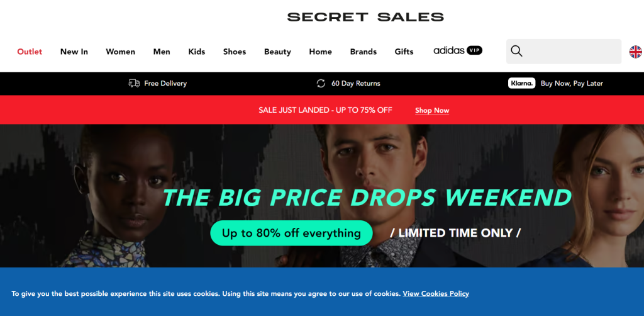Open the Outlet menu item
644x316 pixels.
[x=30, y=52]
